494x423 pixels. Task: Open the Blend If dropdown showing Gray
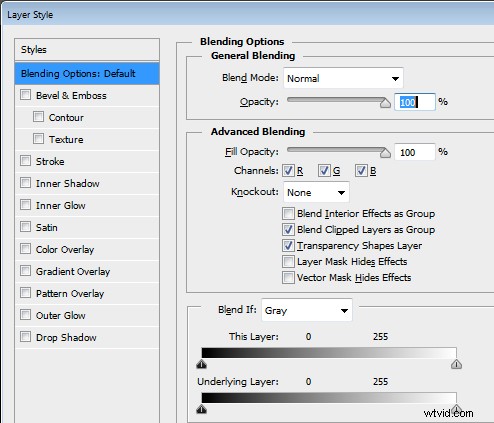click(307, 310)
